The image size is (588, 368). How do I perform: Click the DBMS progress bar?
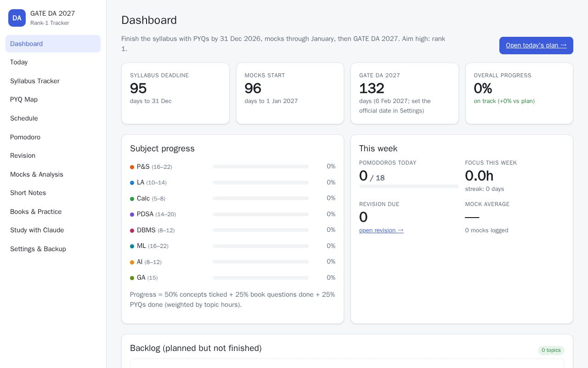coord(260,230)
